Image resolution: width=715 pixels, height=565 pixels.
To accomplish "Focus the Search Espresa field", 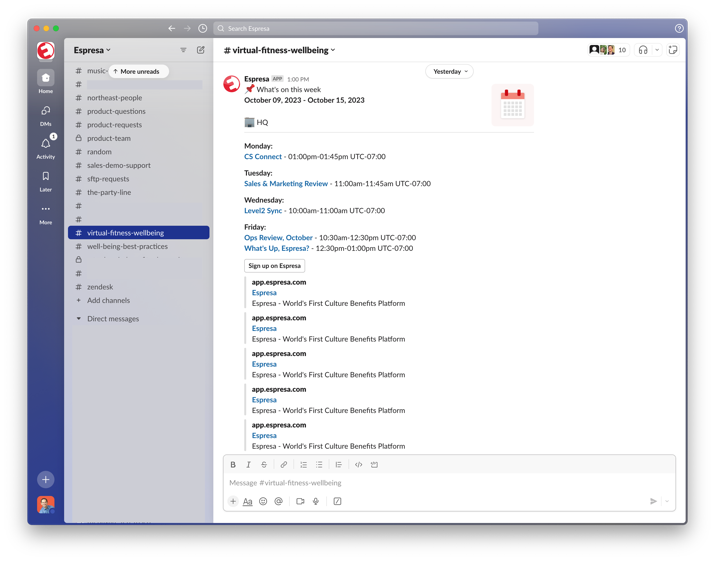I will coord(376,28).
